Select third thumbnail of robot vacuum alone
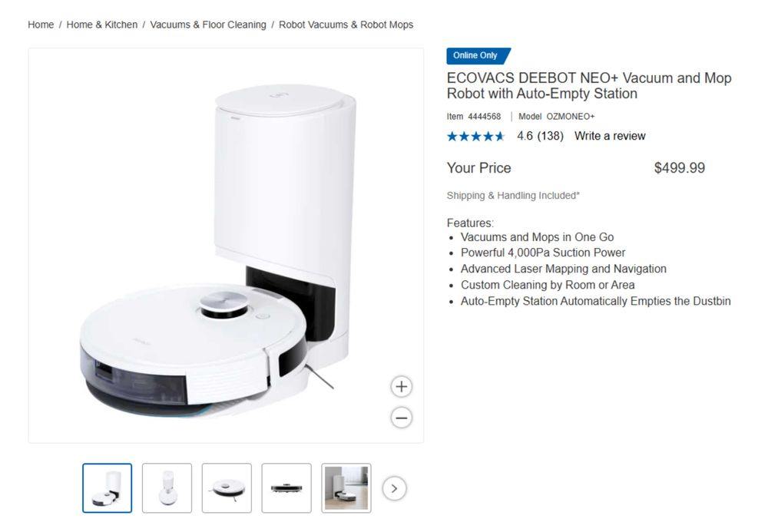The image size is (768, 532). tap(227, 488)
